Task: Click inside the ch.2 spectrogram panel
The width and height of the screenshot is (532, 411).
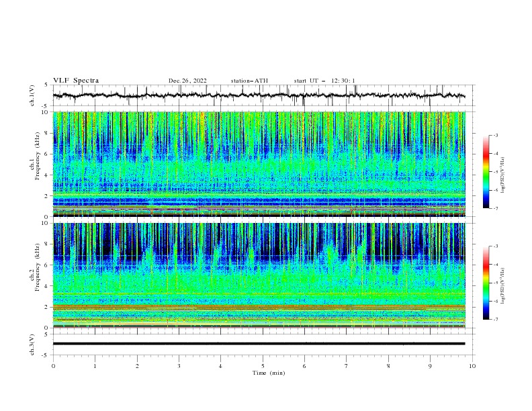Action: [x=259, y=275]
